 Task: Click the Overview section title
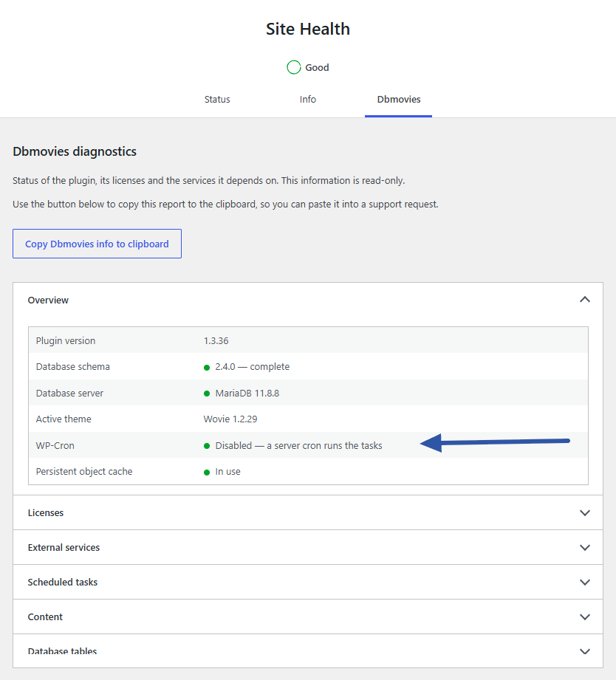(48, 300)
